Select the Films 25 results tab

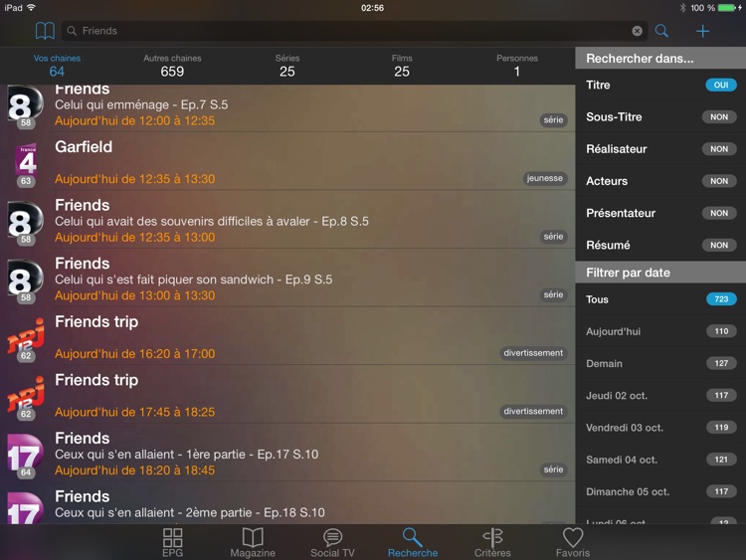coord(402,66)
